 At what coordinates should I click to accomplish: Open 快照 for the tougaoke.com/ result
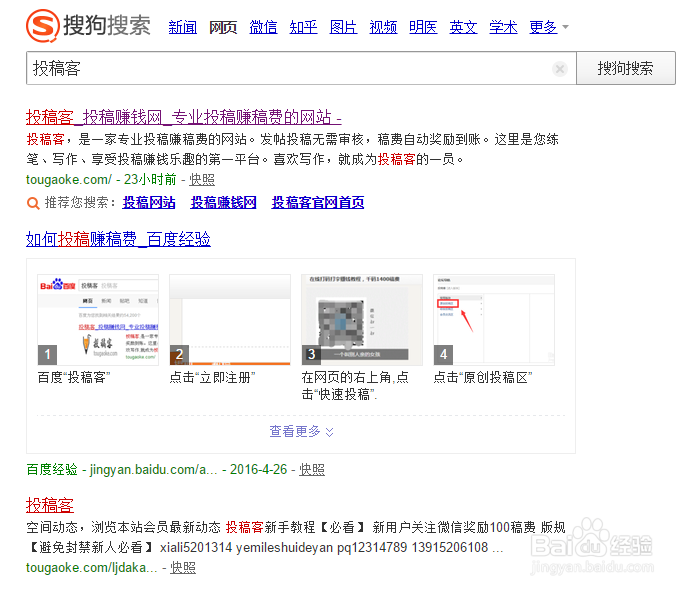click(202, 180)
